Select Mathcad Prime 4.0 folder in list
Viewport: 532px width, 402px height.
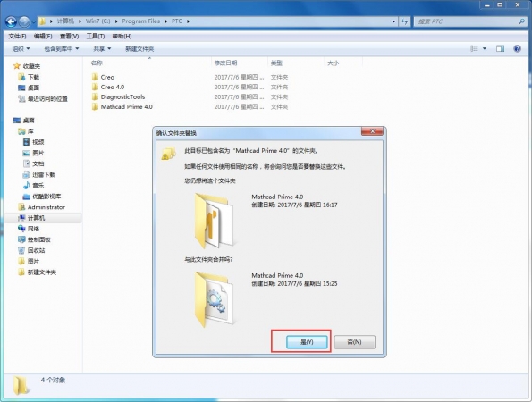126,106
